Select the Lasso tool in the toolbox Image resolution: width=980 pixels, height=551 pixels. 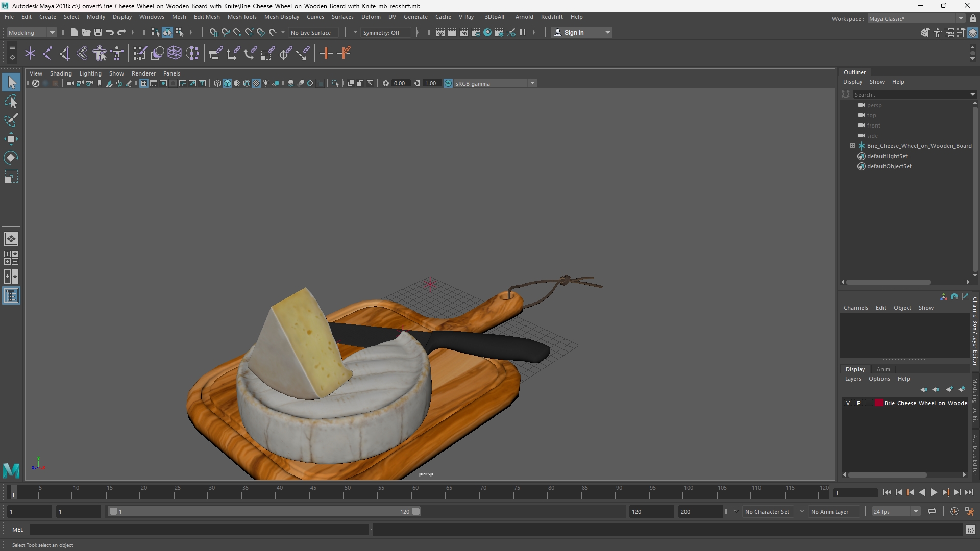[11, 102]
